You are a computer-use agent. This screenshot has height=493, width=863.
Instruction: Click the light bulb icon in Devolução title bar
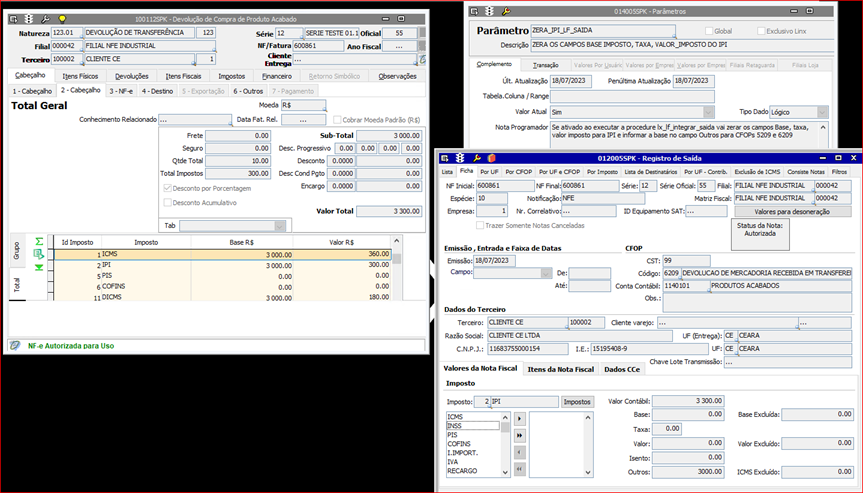(x=62, y=19)
